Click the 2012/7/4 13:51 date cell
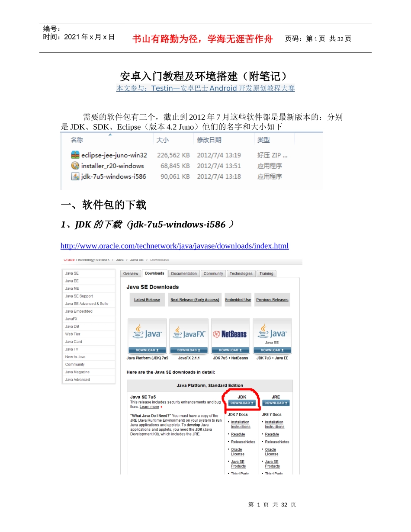 click(x=219, y=166)
